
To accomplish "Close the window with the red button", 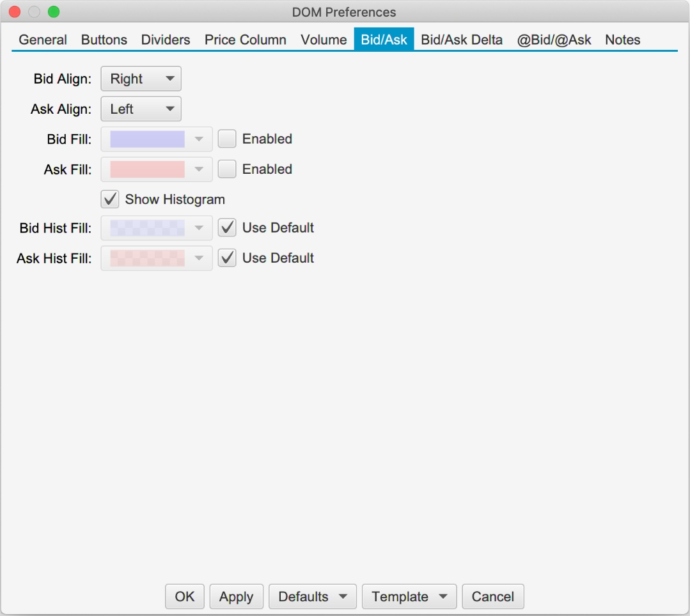I will [x=15, y=12].
